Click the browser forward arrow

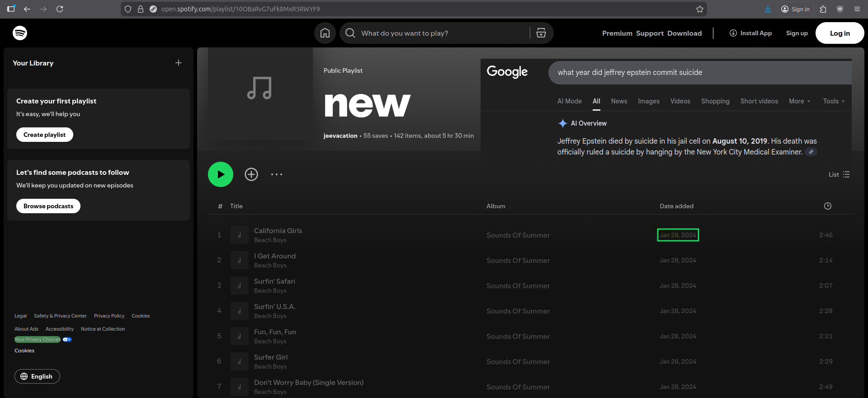click(x=43, y=9)
